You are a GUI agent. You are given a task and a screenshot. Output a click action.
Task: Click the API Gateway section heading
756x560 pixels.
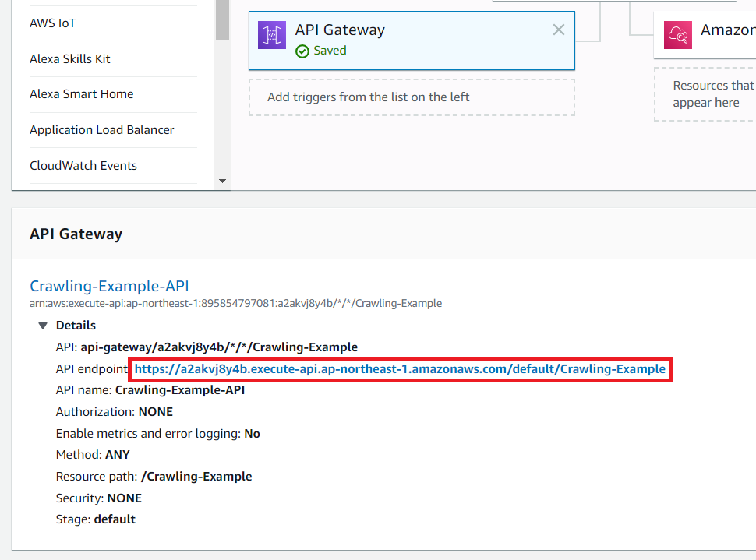76,234
